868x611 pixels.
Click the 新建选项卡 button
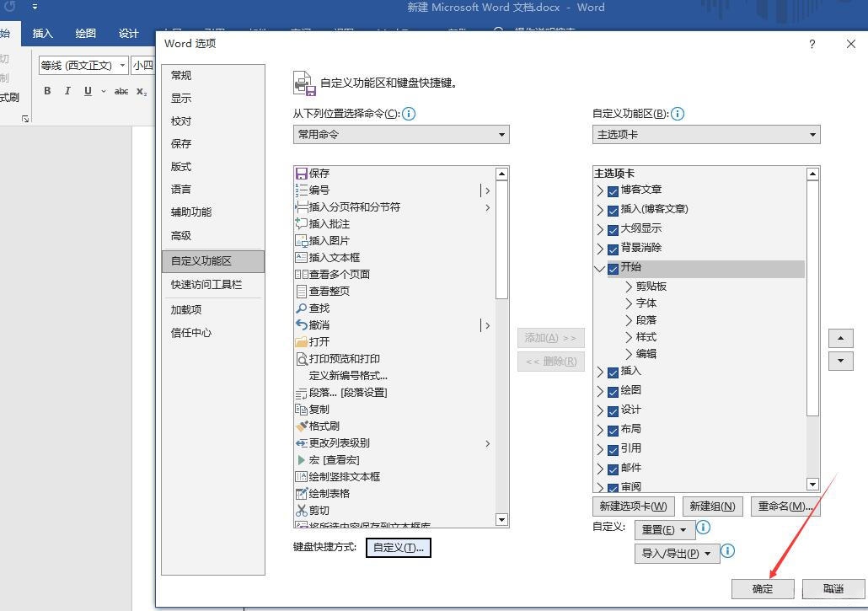tap(634, 506)
